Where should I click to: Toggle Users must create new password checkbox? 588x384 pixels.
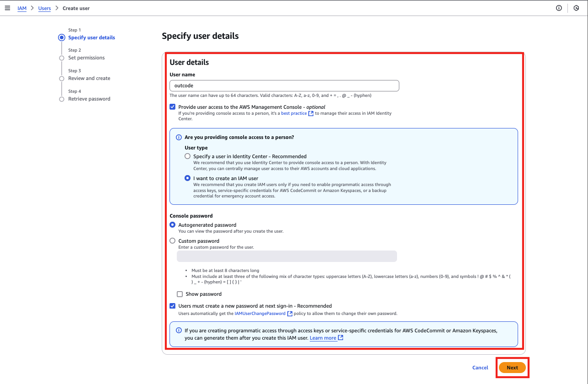pyautogui.click(x=172, y=306)
